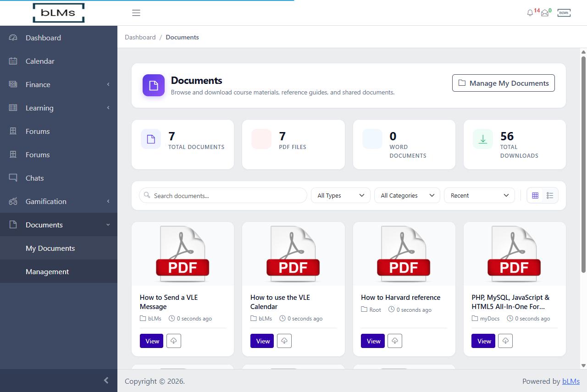Click the page's vertical scrollbar
Screen dimensions: 587x392
point(584,164)
